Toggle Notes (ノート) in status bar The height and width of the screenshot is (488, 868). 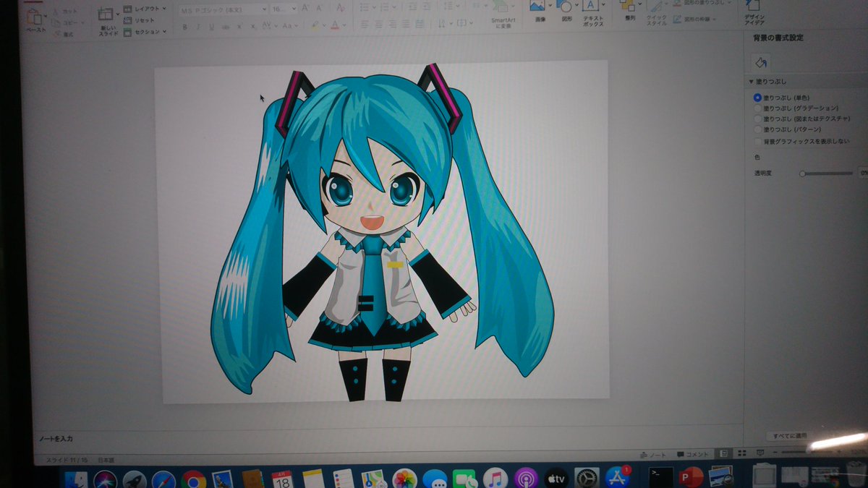(x=653, y=454)
